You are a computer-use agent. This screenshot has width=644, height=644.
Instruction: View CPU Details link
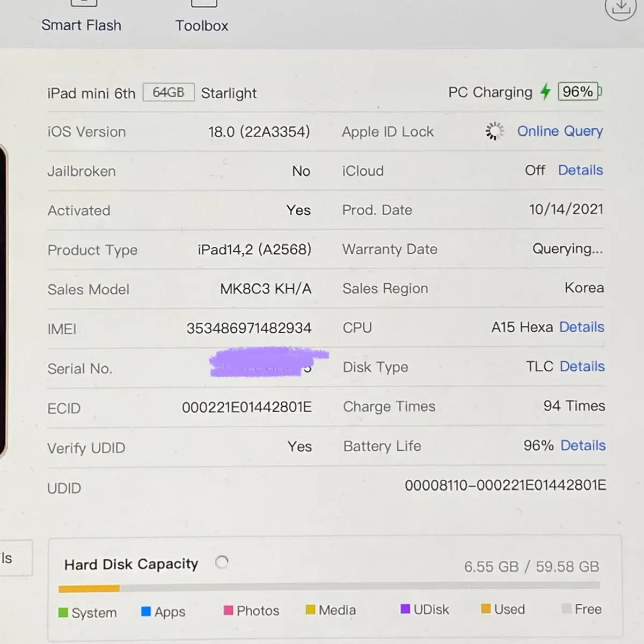point(582,327)
